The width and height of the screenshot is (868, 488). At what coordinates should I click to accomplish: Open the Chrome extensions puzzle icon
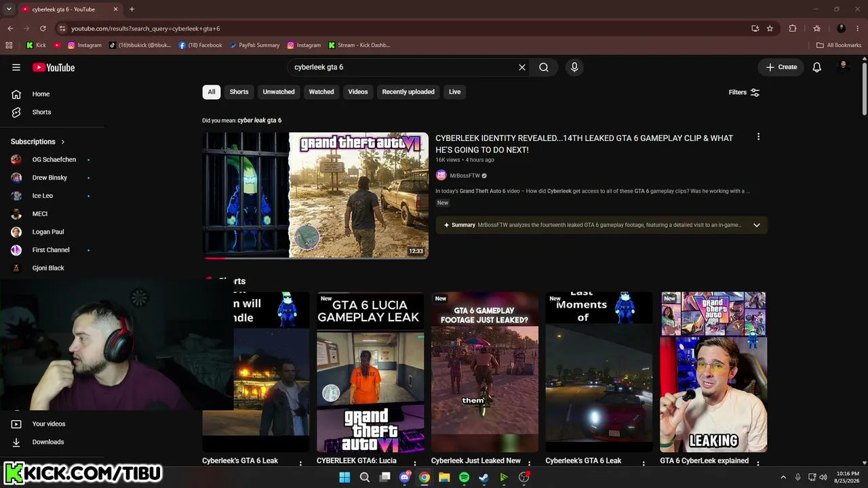793,28
